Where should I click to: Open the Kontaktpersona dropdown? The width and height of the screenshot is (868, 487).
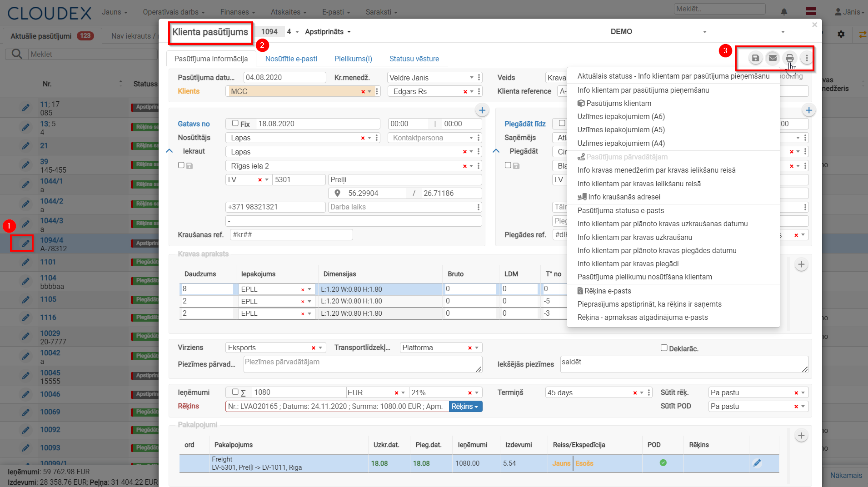471,138
